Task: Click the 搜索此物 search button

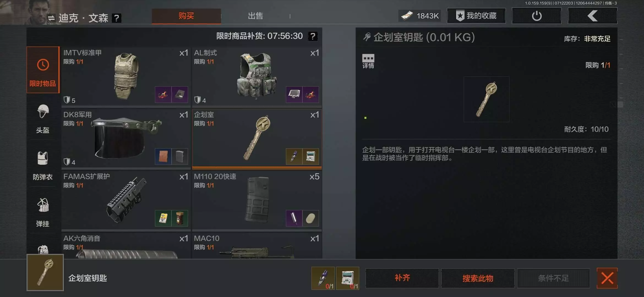Action: click(x=478, y=278)
